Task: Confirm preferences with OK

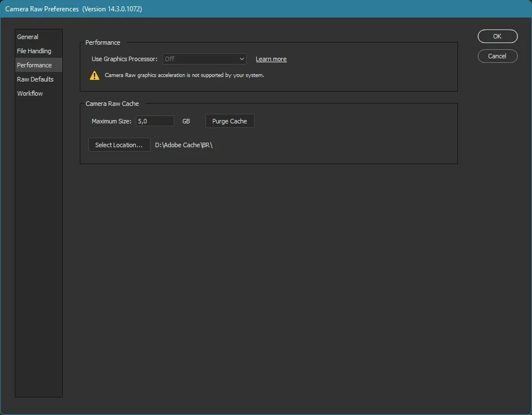Action: coord(497,36)
